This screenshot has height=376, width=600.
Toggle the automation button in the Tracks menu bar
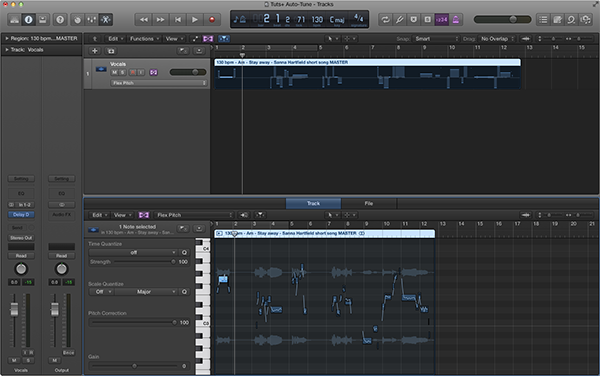(x=195, y=39)
